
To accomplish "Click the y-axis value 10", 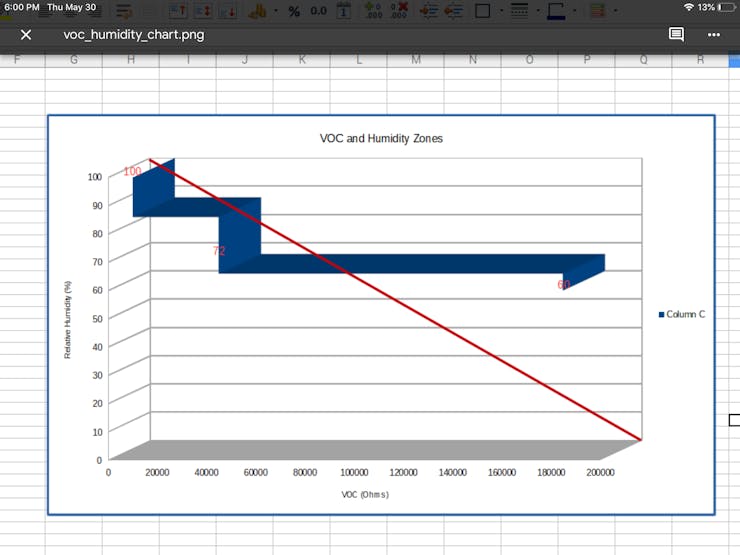I will (x=97, y=432).
